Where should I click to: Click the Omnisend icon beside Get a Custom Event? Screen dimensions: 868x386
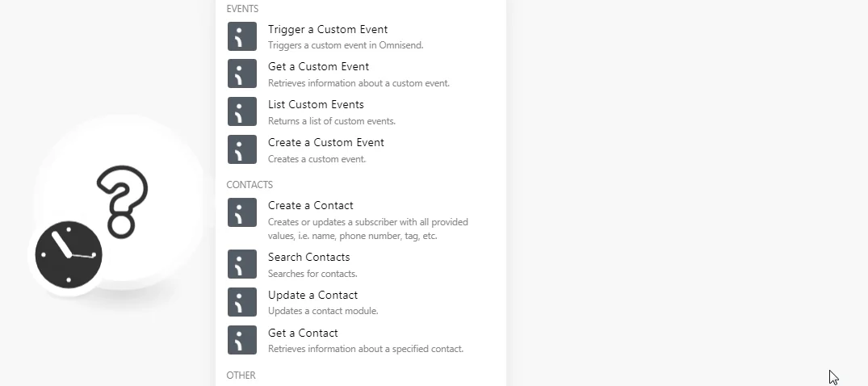242,73
